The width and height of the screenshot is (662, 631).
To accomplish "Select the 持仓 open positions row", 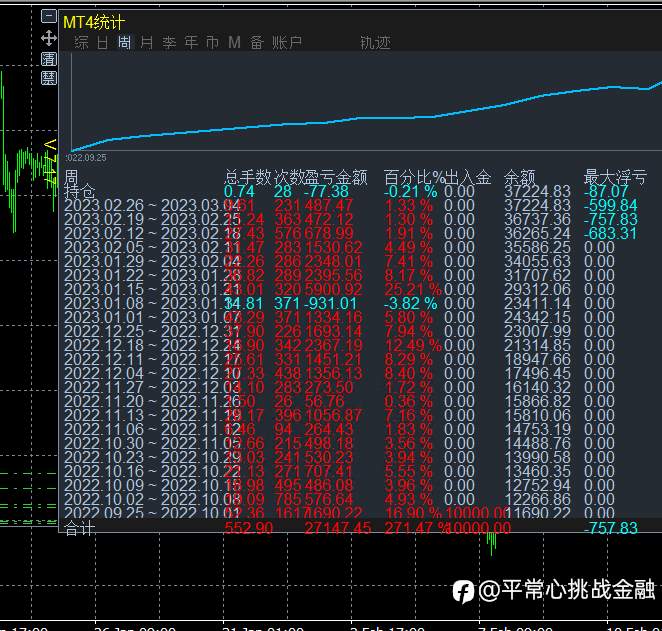I will pos(80,192).
